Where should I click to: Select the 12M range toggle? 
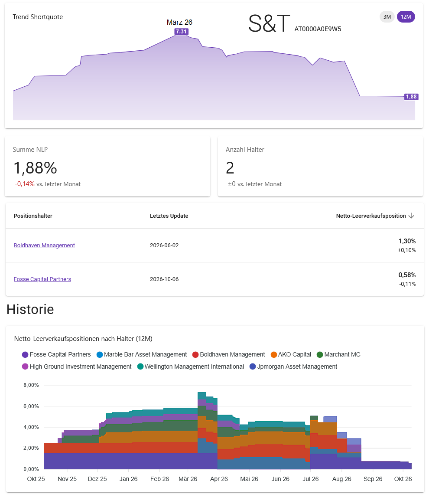pyautogui.click(x=406, y=17)
